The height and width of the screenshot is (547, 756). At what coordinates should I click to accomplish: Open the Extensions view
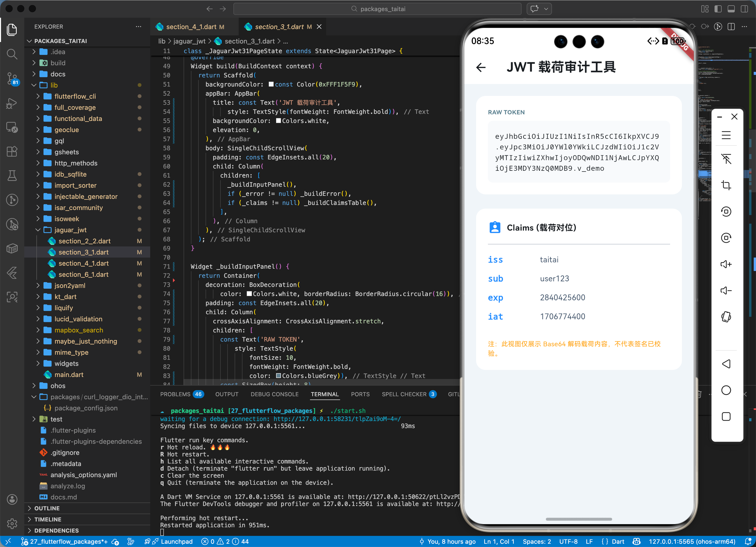pyautogui.click(x=12, y=152)
